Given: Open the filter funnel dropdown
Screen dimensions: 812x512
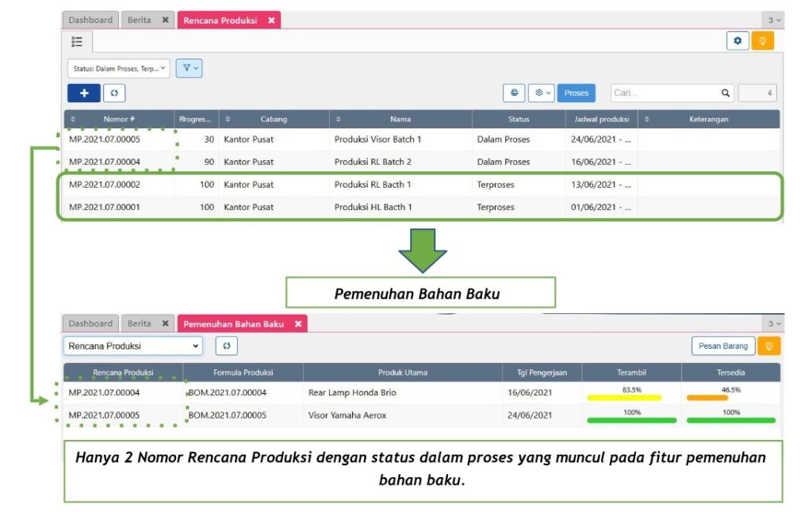Looking at the screenshot, I should tap(189, 68).
